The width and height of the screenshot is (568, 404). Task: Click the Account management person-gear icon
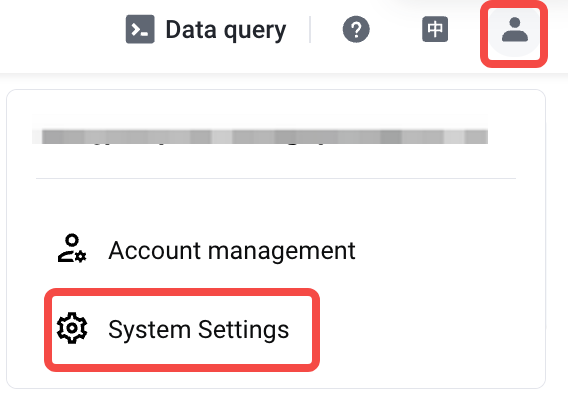pos(72,248)
